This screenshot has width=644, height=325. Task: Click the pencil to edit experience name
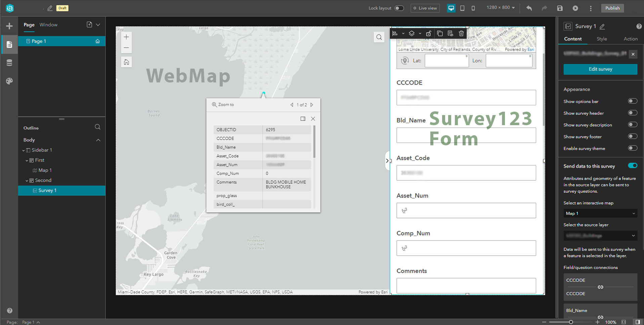50,8
